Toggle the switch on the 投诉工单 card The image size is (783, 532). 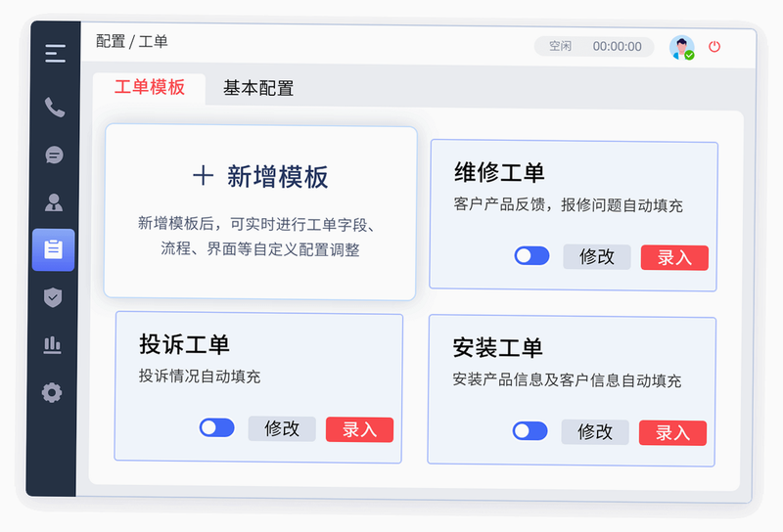pos(216,427)
